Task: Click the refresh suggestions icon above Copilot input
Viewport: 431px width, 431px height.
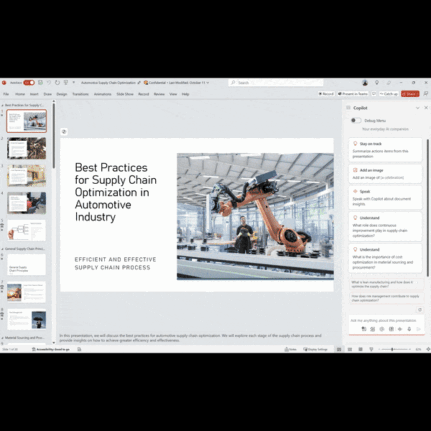Action: [x=420, y=310]
